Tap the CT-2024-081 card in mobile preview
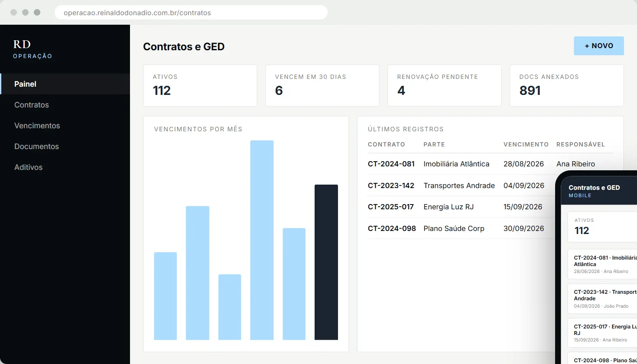The image size is (637, 364). pyautogui.click(x=602, y=264)
